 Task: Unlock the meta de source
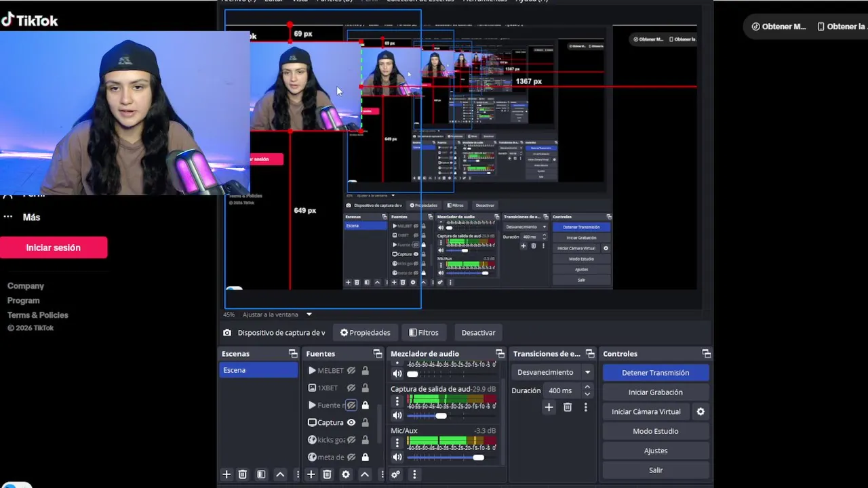[x=365, y=457]
